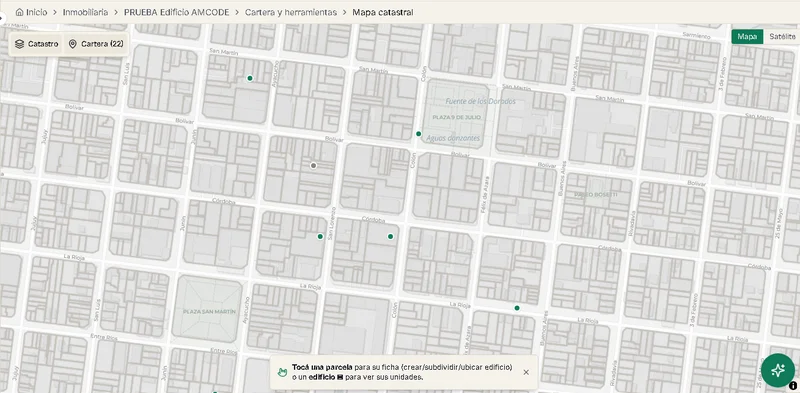Click the home icon in the breadcrumb
The height and width of the screenshot is (393, 800).
19,12
